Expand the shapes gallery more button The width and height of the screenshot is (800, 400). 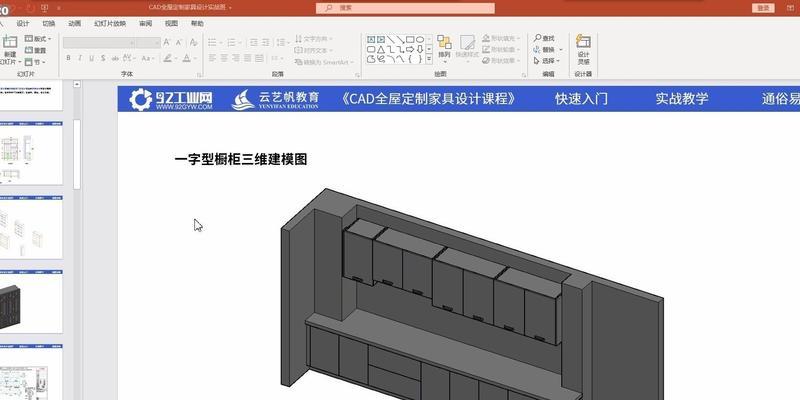(429, 59)
